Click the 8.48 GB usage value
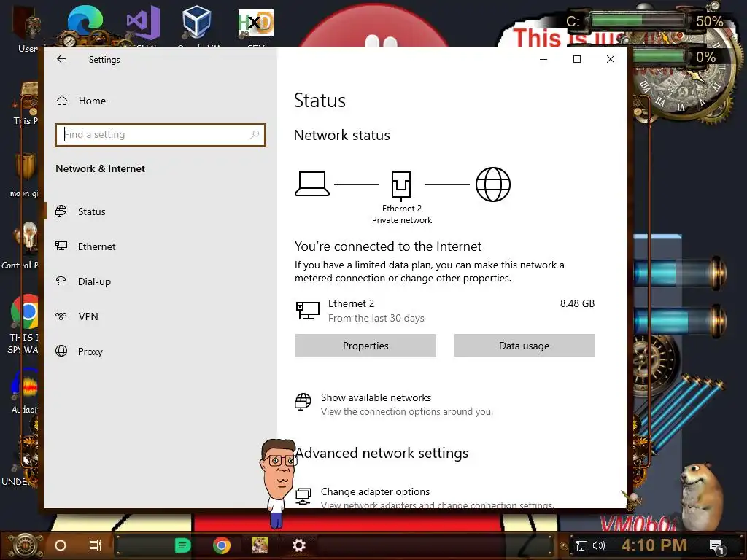This screenshot has height=560, width=747. point(578,304)
